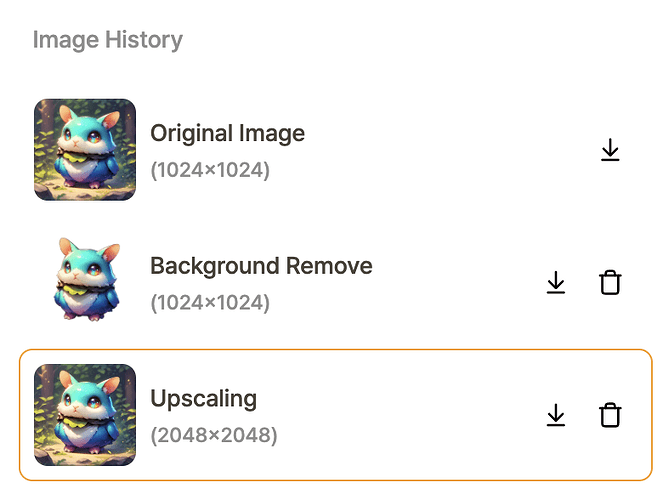Click the orange border of the selected entry
The height and width of the screenshot is (499, 663).
[336, 350]
